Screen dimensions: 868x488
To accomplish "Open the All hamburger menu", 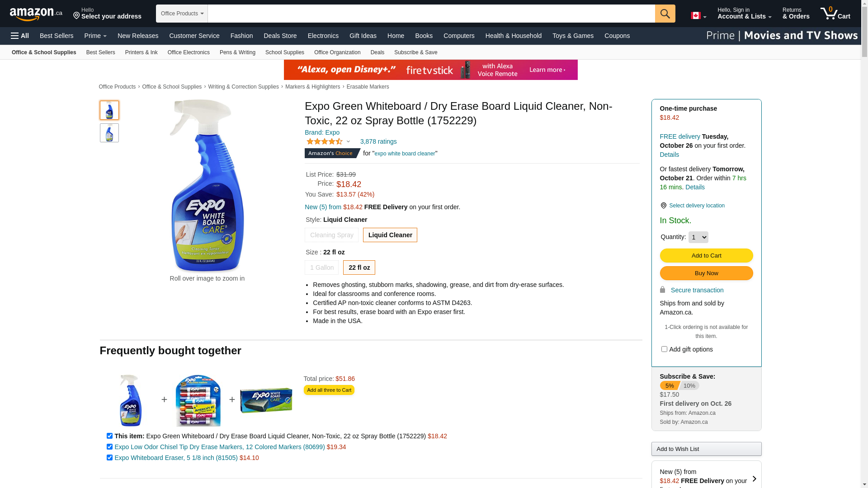I will coord(20,36).
